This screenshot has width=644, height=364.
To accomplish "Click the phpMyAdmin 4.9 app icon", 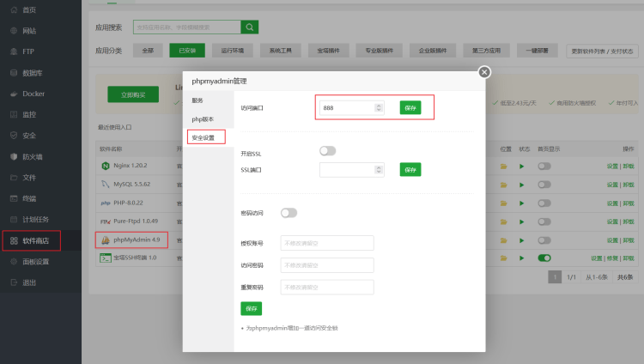I will pyautogui.click(x=106, y=240).
